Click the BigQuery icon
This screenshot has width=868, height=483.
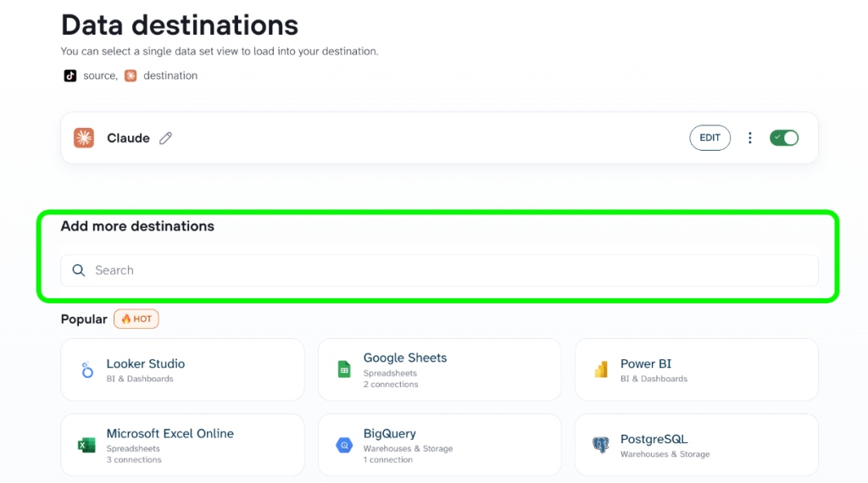pyautogui.click(x=344, y=445)
